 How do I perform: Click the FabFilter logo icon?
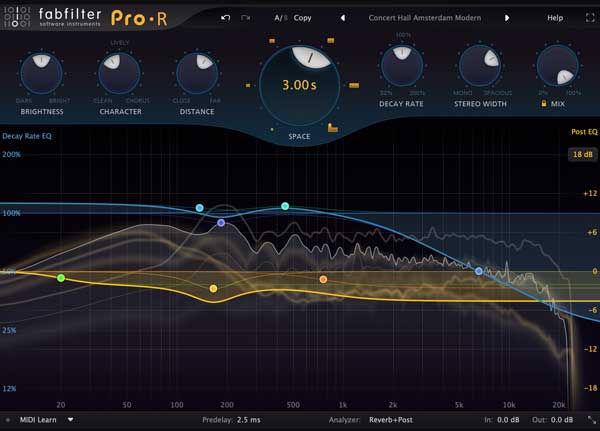pyautogui.click(x=16, y=16)
